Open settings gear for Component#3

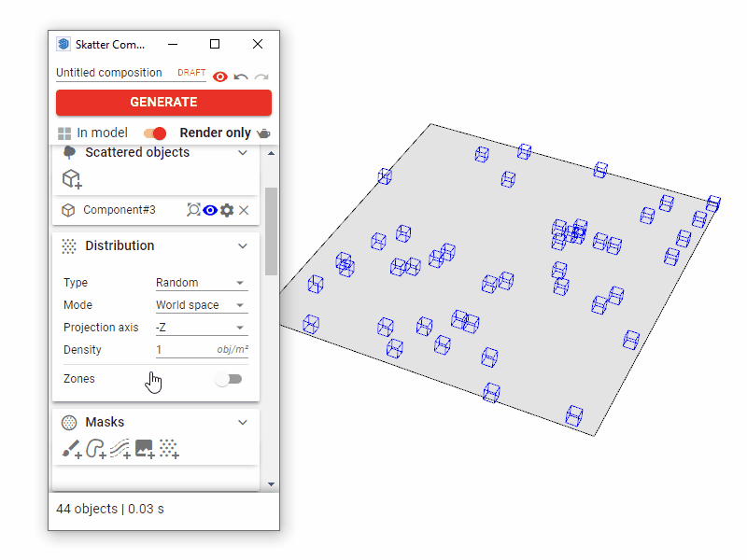(x=227, y=210)
